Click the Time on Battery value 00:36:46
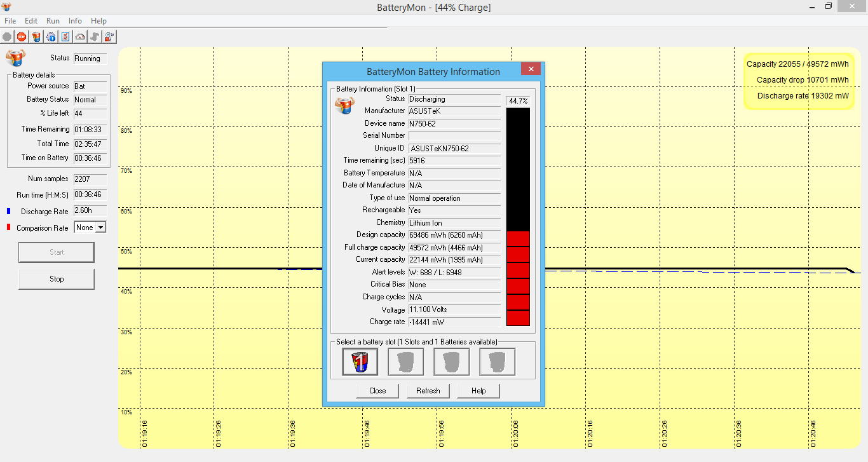Image resolution: width=868 pixels, height=462 pixels. (90, 158)
